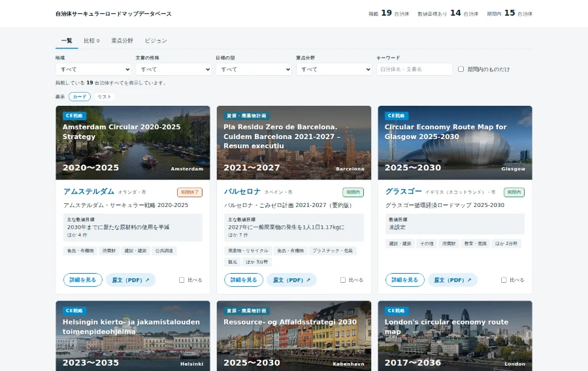Open the 地域 filter dropdown

point(93,69)
